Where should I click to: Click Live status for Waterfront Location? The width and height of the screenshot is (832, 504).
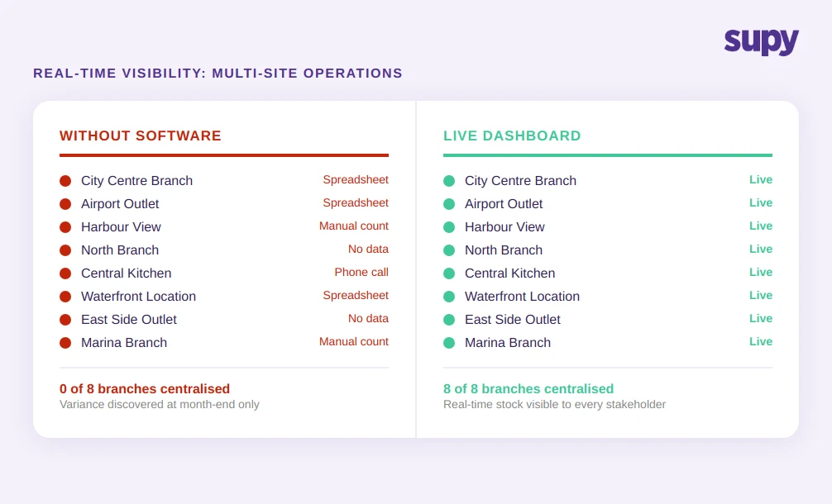761,295
